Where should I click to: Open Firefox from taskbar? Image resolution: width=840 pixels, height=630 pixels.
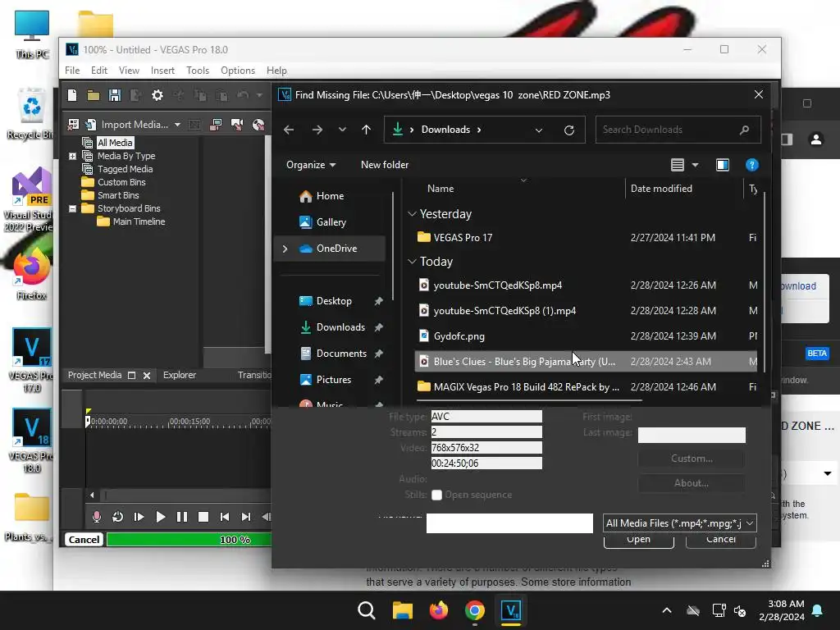click(439, 610)
